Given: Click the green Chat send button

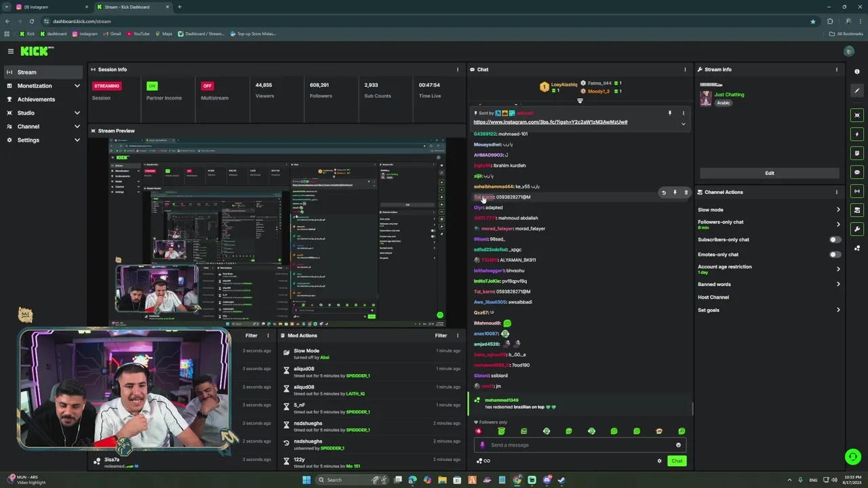Looking at the screenshot, I should coord(677,461).
